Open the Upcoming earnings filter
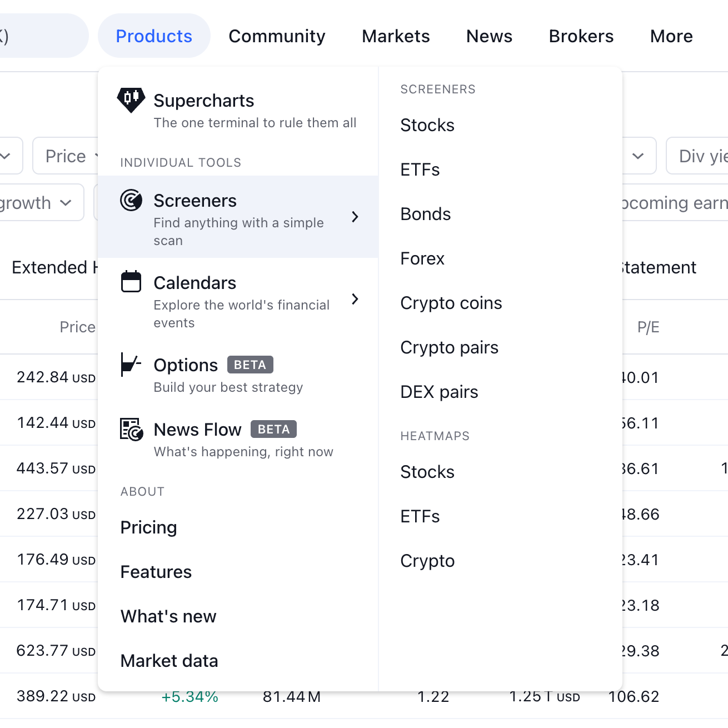 (x=675, y=203)
